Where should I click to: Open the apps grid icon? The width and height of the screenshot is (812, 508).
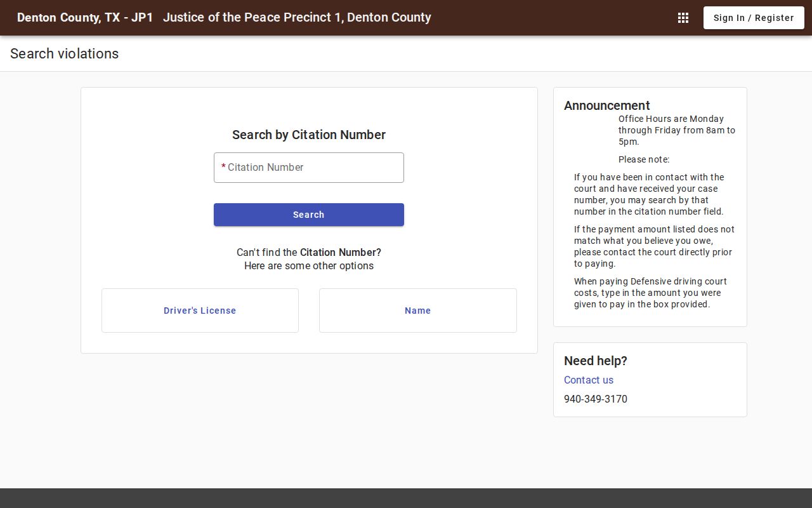(683, 18)
